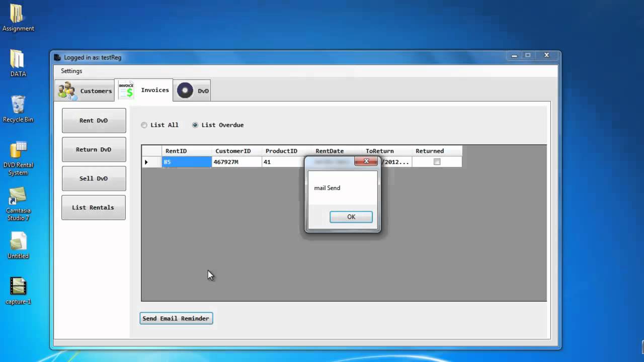Select the Untitled file icon

click(x=18, y=245)
